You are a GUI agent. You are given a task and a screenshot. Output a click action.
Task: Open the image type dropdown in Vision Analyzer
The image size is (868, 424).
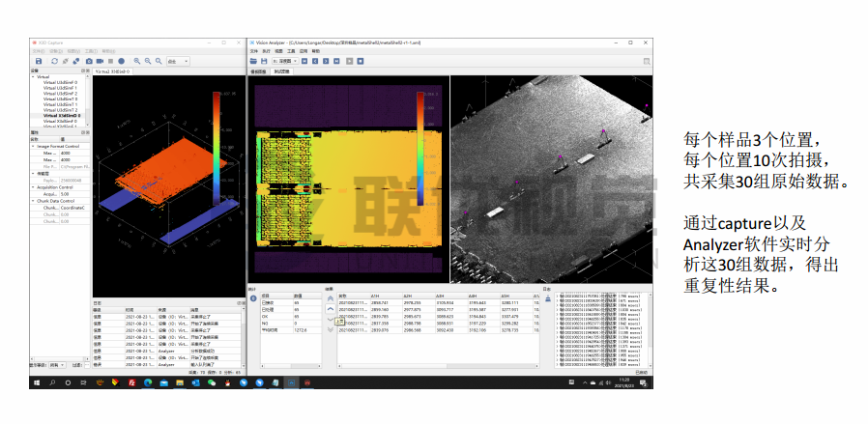(x=284, y=61)
